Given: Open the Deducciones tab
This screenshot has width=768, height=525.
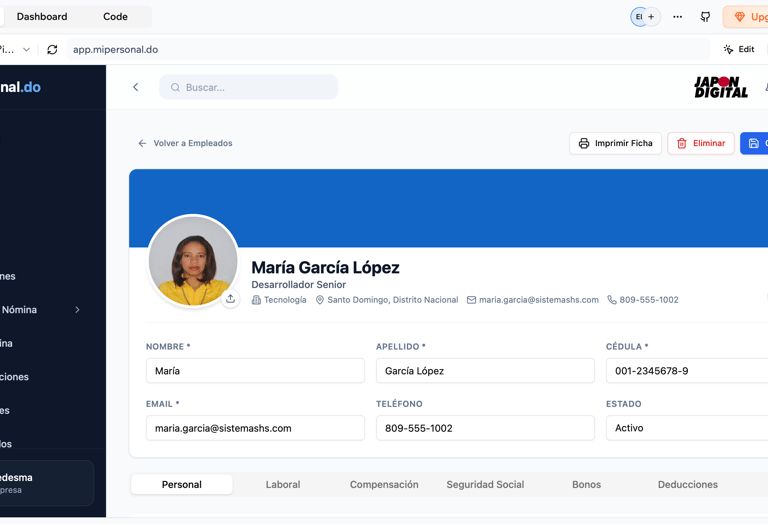Looking at the screenshot, I should pyautogui.click(x=688, y=484).
